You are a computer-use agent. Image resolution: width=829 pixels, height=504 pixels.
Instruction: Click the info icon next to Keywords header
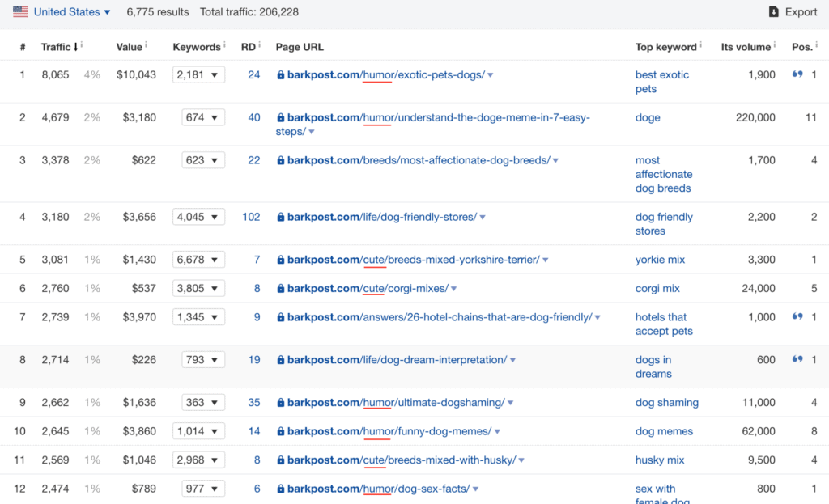224,45
